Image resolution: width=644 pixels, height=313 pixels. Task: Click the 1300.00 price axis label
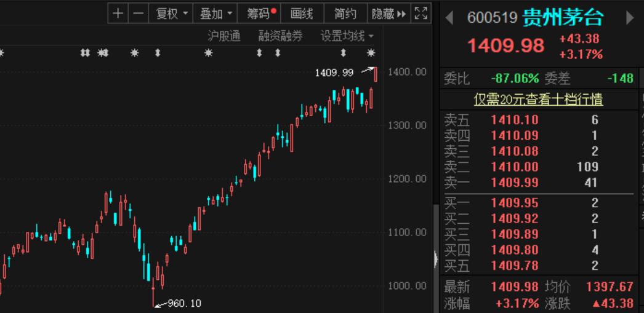point(407,125)
